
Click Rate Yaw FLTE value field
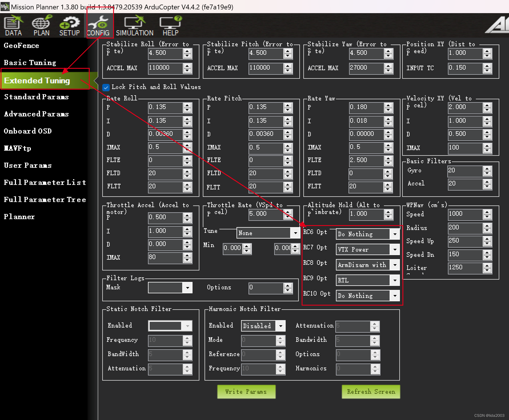click(x=366, y=160)
